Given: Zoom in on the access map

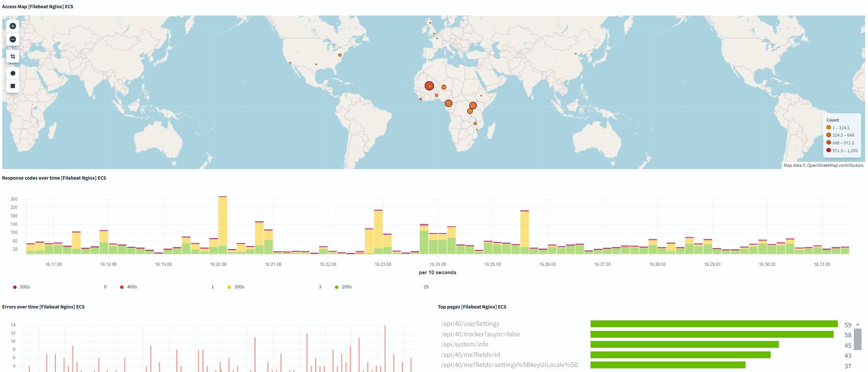Looking at the screenshot, I should 13,26.
